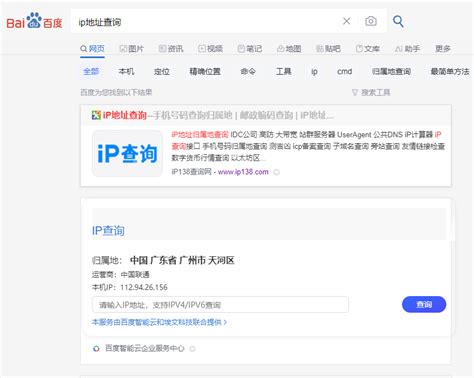The width and height of the screenshot is (474, 378).
Task: Select the 定位 filter
Action: pos(162,71)
